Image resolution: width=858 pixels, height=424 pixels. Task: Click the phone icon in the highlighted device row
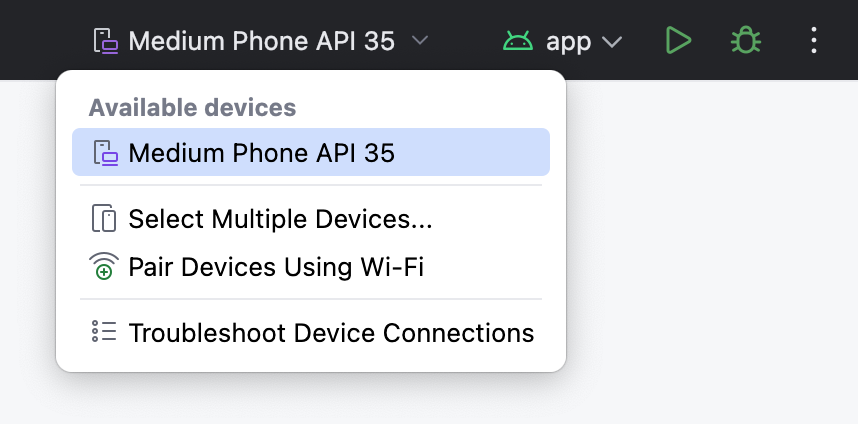(x=105, y=153)
